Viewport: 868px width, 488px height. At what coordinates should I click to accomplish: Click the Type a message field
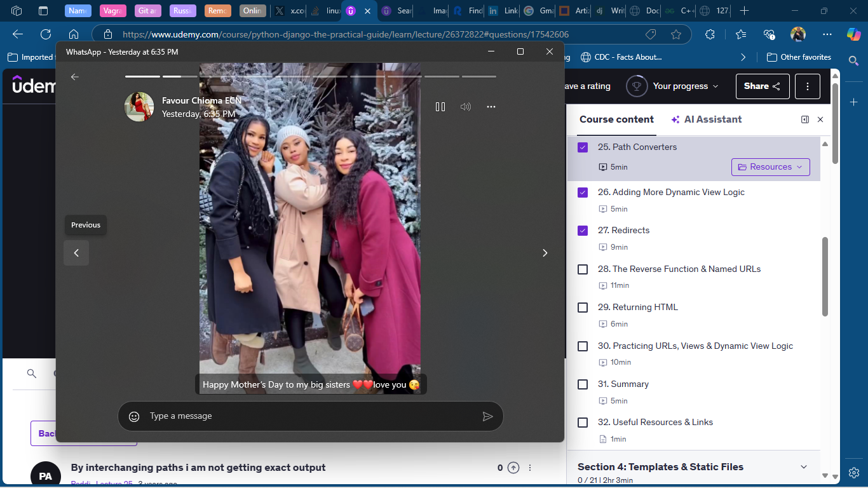click(x=311, y=416)
